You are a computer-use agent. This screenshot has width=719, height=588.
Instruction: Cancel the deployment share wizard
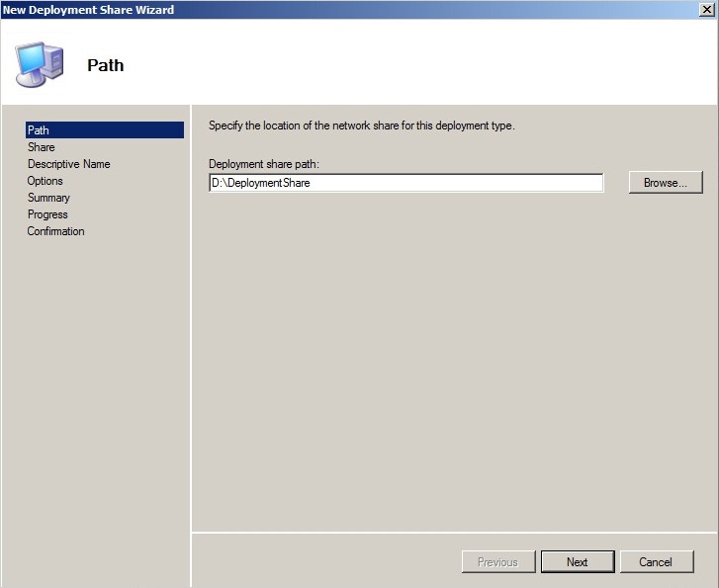pos(656,562)
